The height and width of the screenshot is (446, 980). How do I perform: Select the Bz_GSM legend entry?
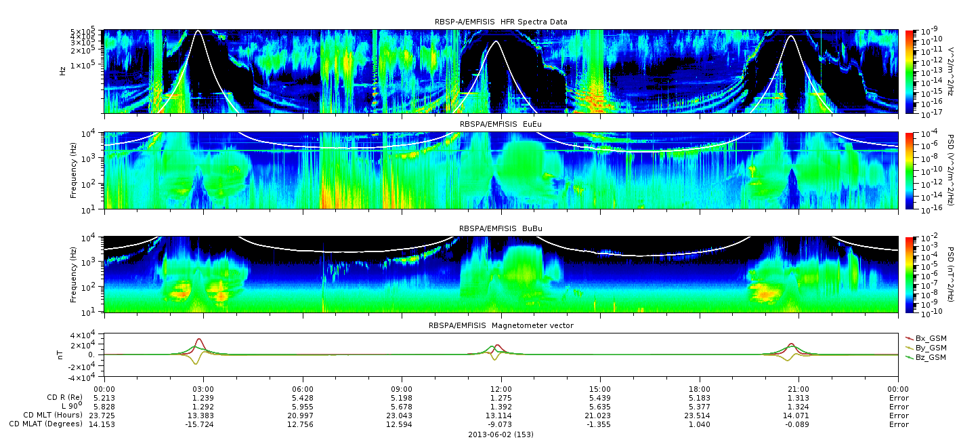click(926, 357)
